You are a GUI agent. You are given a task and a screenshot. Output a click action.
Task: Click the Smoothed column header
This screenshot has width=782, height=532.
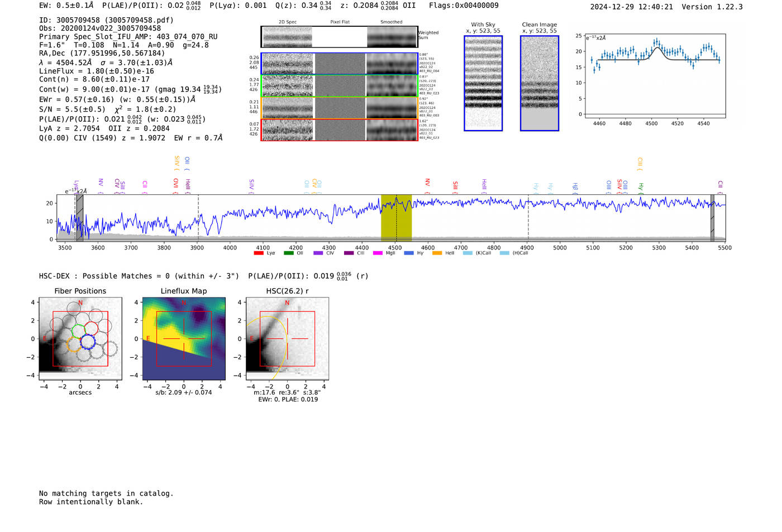click(x=392, y=22)
